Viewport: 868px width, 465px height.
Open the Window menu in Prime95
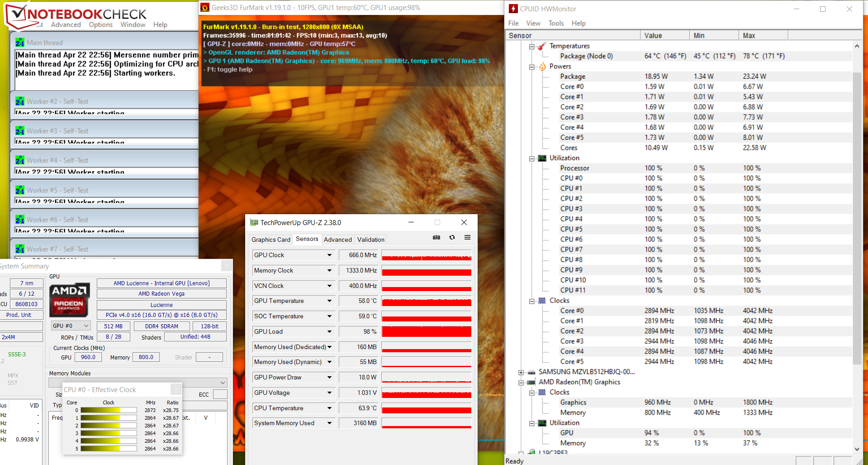click(x=133, y=24)
